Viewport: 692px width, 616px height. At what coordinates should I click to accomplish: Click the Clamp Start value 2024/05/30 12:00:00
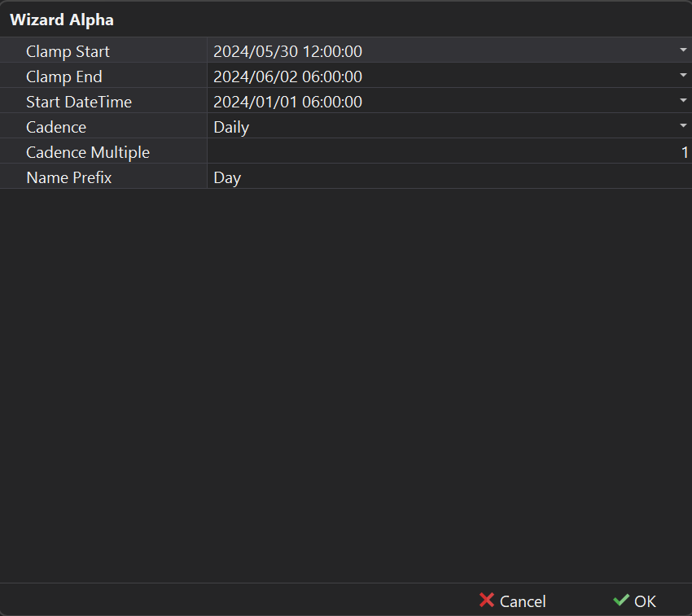pyautogui.click(x=287, y=51)
